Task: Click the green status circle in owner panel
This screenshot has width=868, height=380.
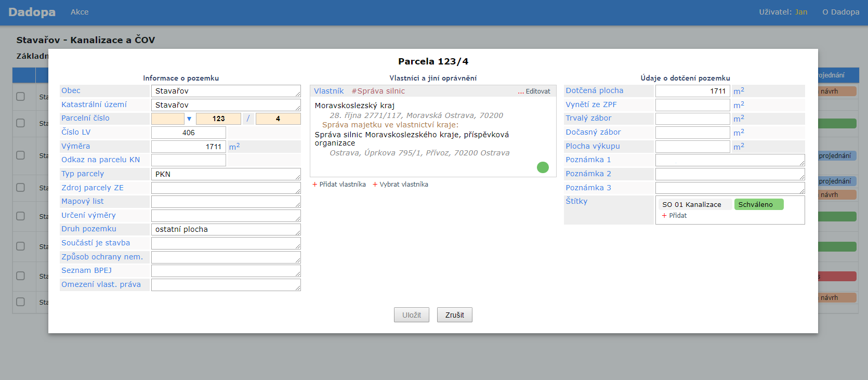Action: [543, 167]
